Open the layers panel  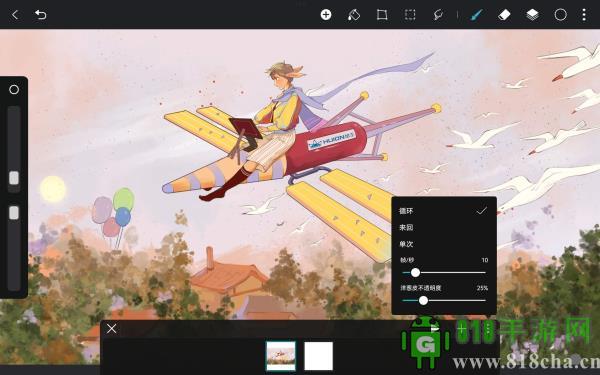(532, 15)
